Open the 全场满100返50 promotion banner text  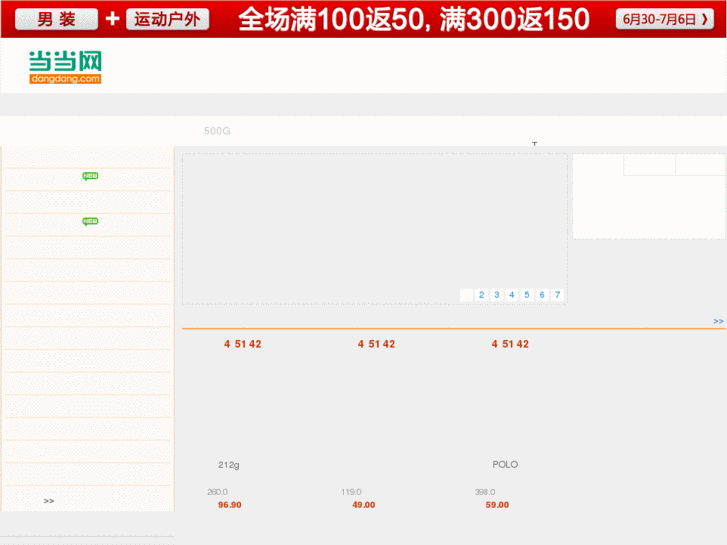[x=414, y=19]
